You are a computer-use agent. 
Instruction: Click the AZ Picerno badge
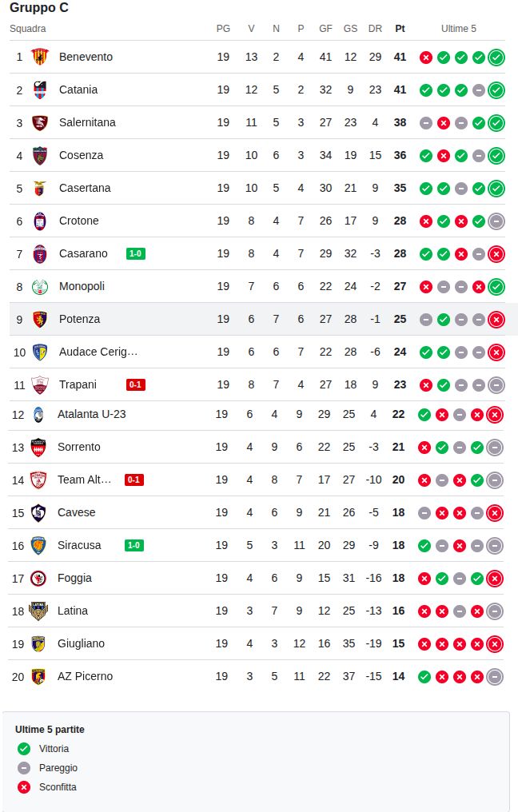coord(38,676)
